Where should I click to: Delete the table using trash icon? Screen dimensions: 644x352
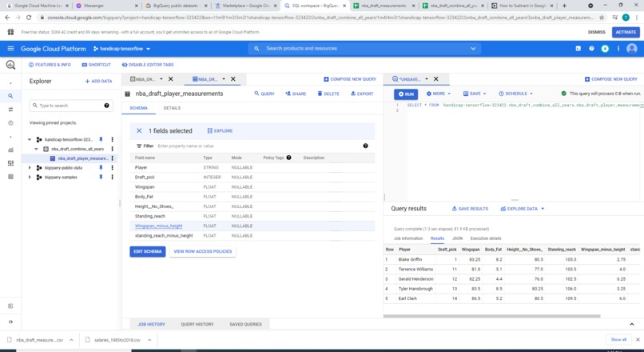pyautogui.click(x=328, y=94)
